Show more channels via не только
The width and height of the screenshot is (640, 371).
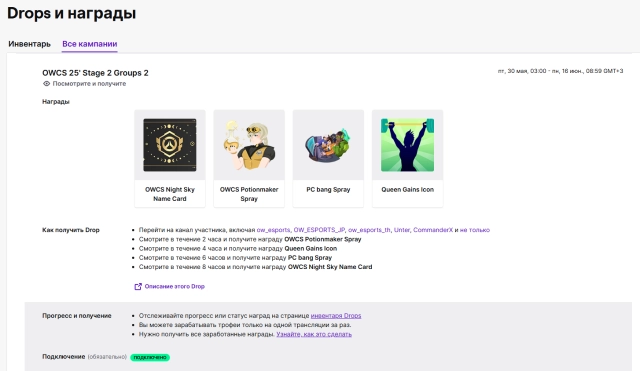475,230
